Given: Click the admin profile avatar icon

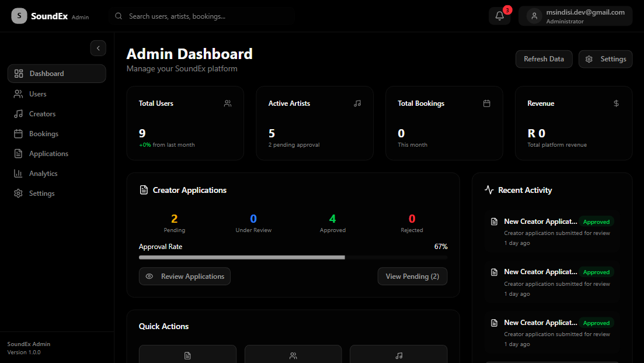Looking at the screenshot, I should (534, 16).
